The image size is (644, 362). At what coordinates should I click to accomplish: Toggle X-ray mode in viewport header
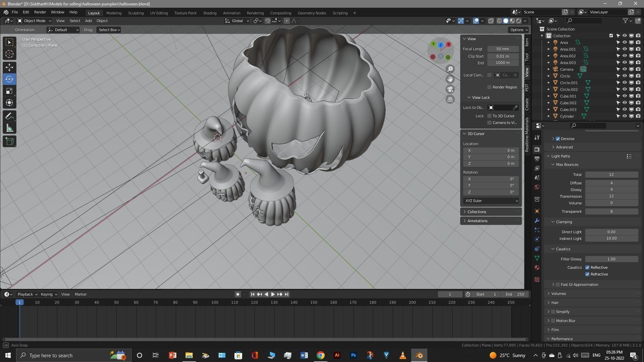[491, 21]
